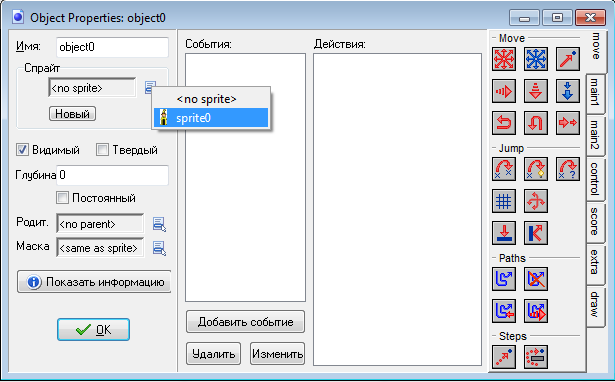615x382 pixels.
Task: Switch to the main2 tab
Action: coord(595,136)
